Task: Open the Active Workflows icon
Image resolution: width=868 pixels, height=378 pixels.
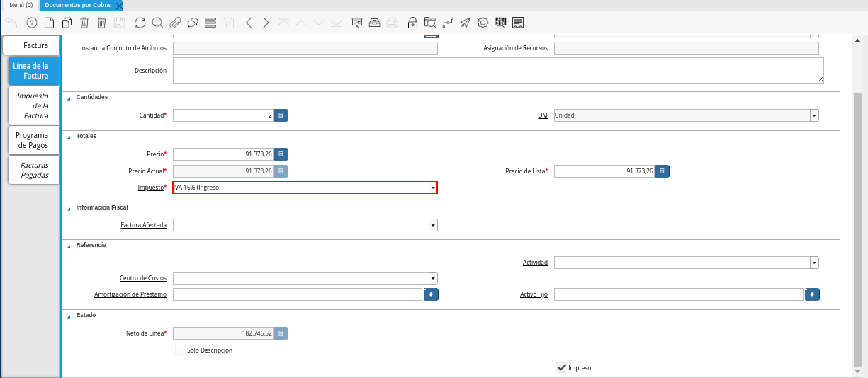Action: (448, 23)
